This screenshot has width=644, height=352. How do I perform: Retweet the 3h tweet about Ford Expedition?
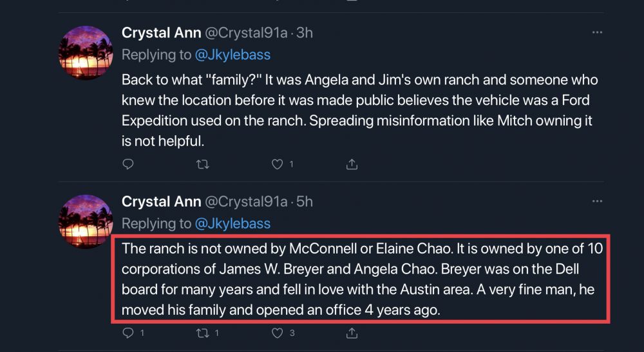[202, 164]
